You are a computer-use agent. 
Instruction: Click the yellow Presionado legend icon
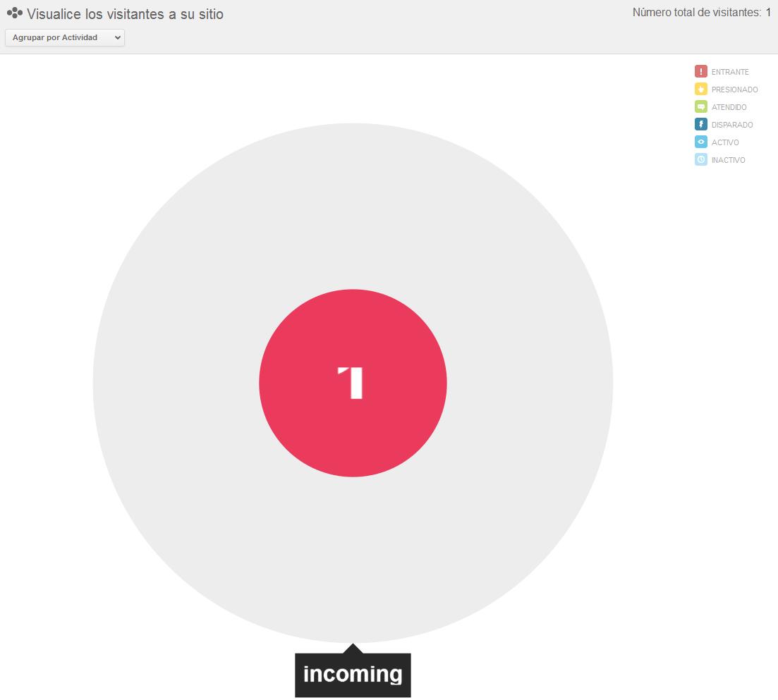[x=700, y=90]
